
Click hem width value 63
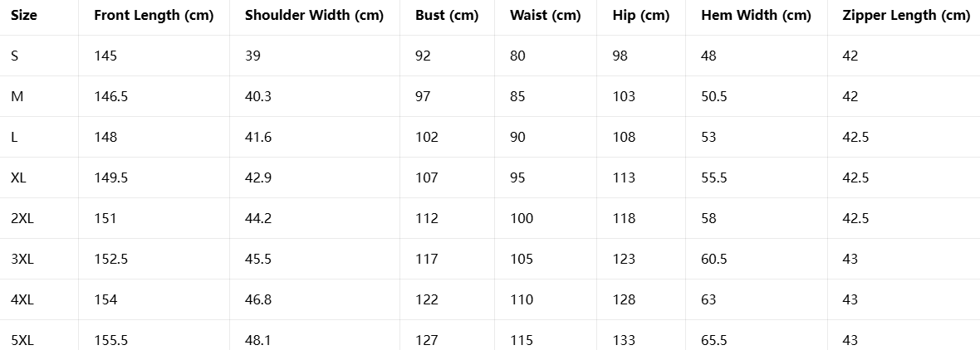coord(708,299)
